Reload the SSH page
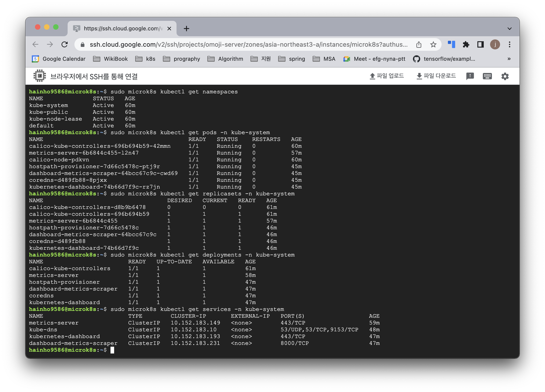545x392 pixels. point(64,44)
